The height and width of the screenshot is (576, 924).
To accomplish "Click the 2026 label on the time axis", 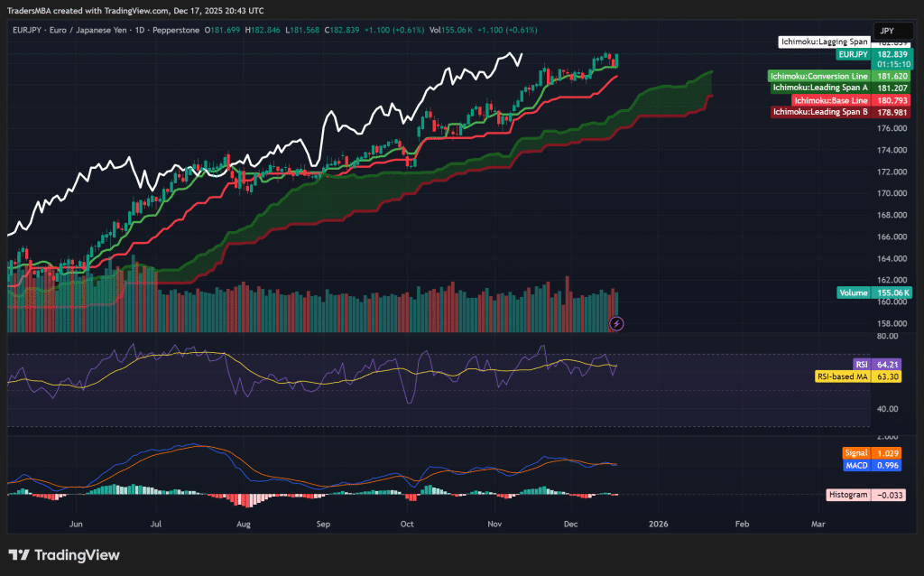I will click(x=658, y=524).
